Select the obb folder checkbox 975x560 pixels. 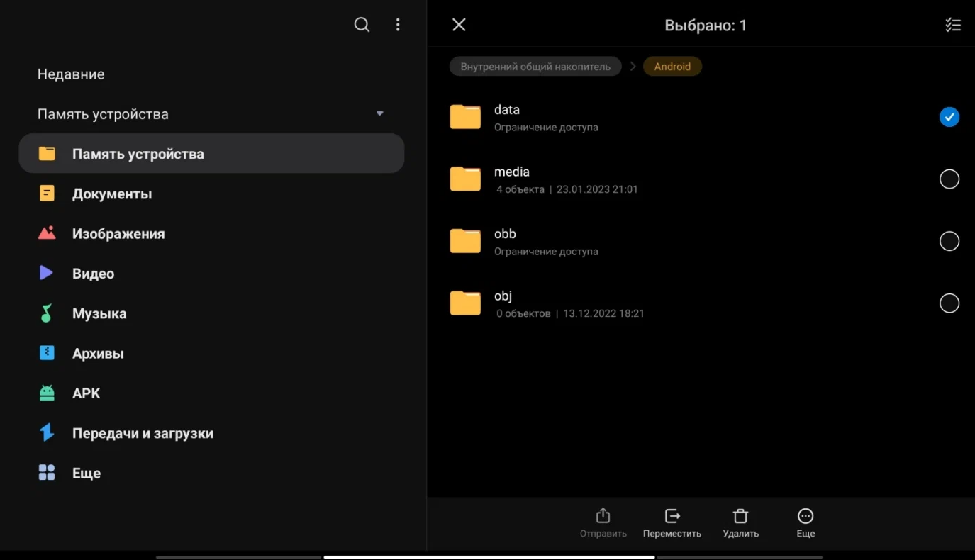point(949,241)
